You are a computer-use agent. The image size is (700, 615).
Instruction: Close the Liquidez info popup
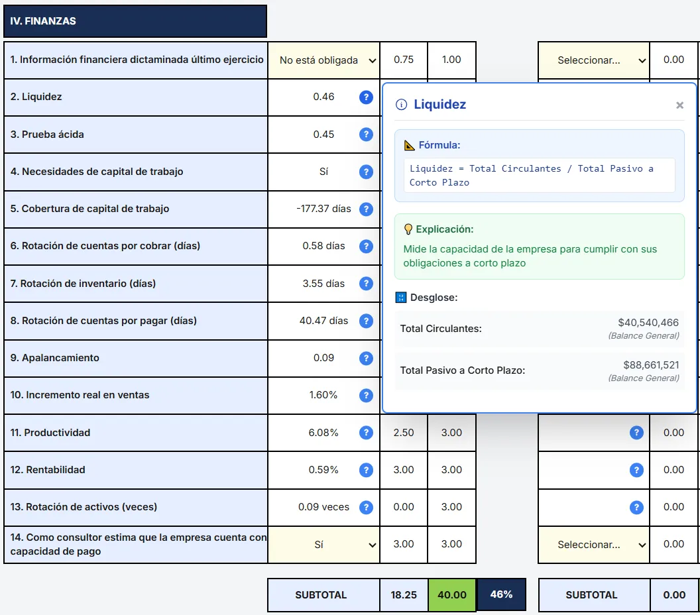679,105
